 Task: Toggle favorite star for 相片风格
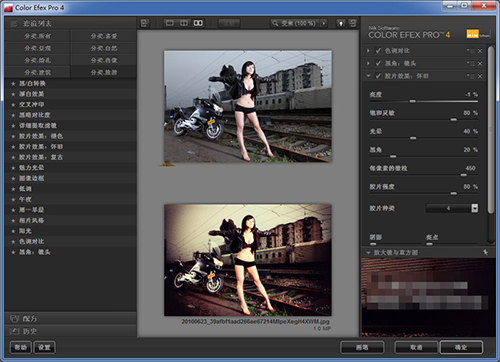point(13,221)
